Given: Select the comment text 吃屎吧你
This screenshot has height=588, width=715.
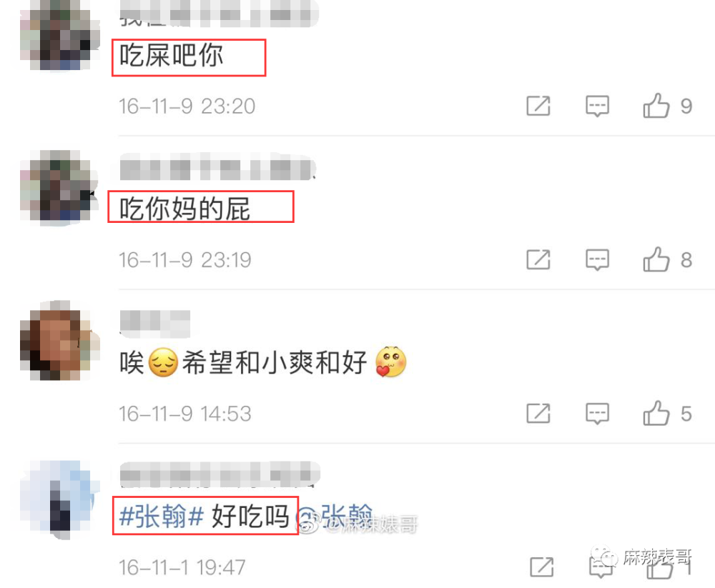Looking at the screenshot, I should tap(172, 56).
